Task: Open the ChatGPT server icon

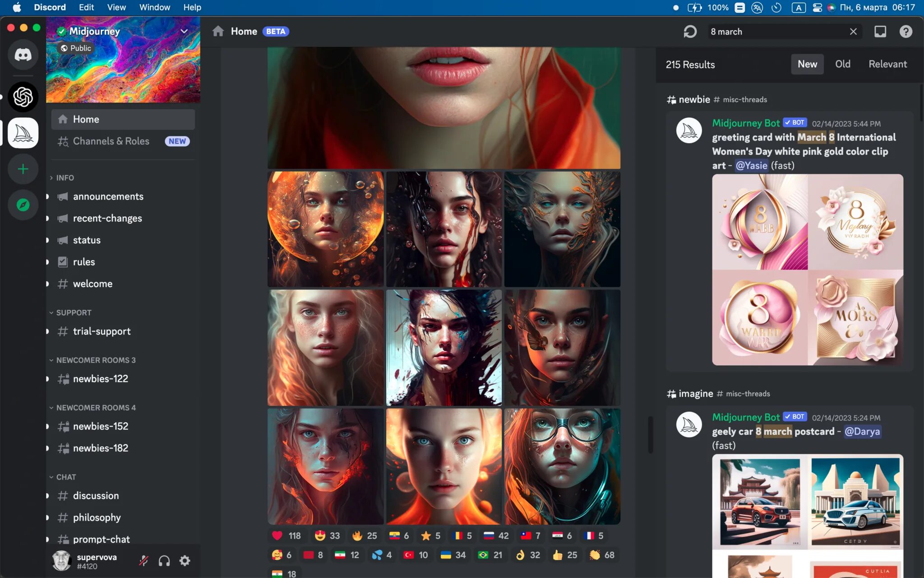Action: 23,97
